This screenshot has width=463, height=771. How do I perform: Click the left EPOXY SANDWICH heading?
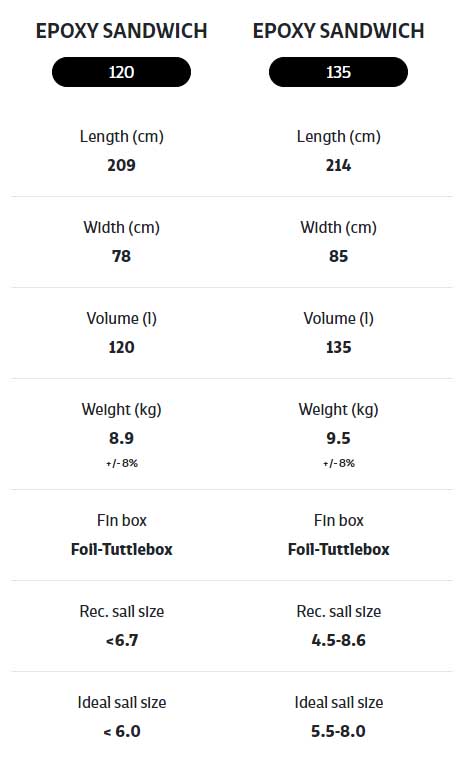(121, 31)
